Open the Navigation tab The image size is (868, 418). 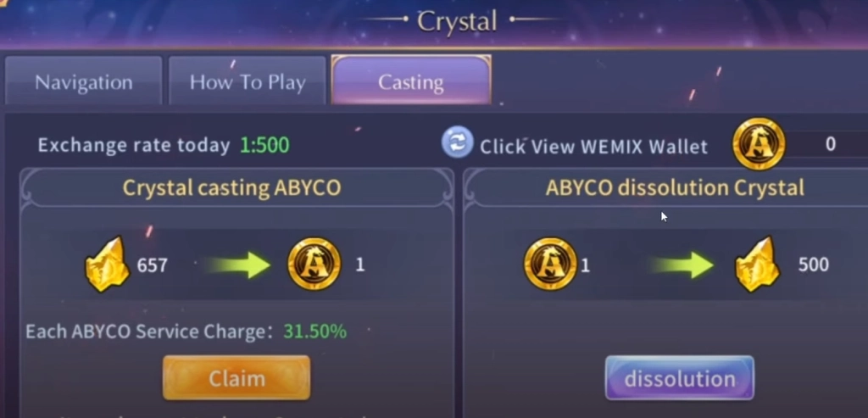tap(84, 81)
